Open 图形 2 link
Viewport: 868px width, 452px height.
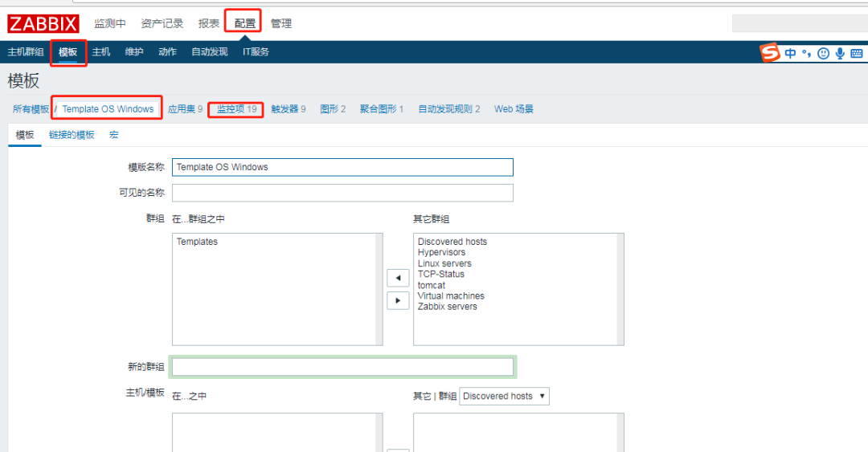pyautogui.click(x=333, y=109)
